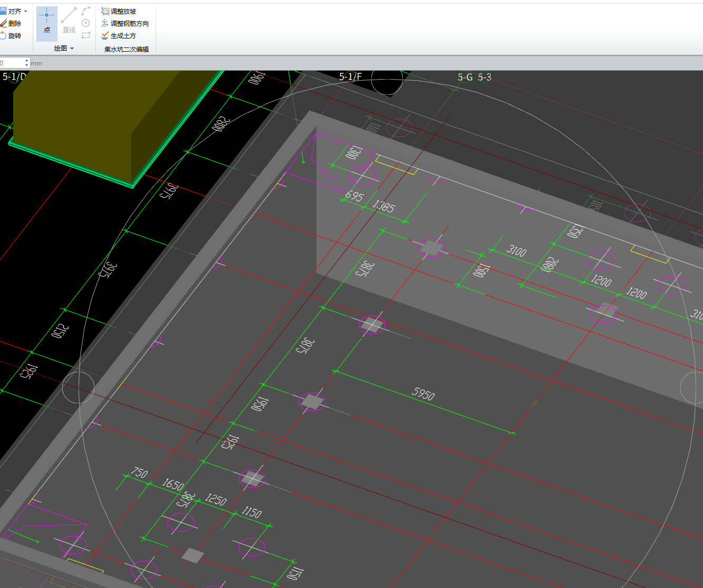The width and height of the screenshot is (703, 588).
Task: Pick the rectangle drawing tool
Action: [x=86, y=35]
